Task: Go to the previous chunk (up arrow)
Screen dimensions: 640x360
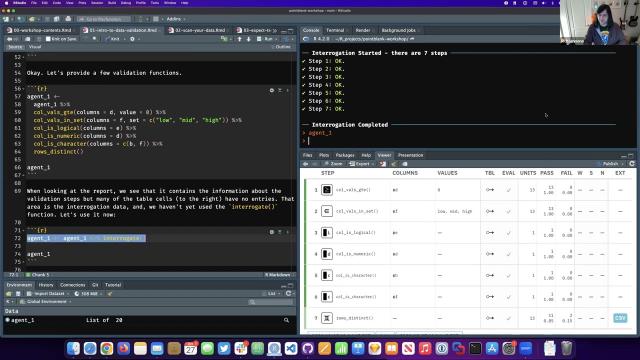Action: coord(240,39)
